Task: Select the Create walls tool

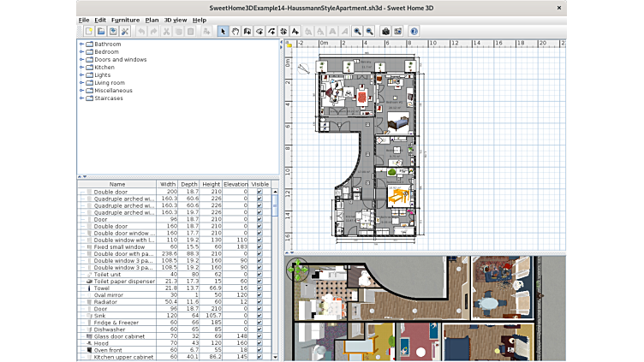Action: 247,31
